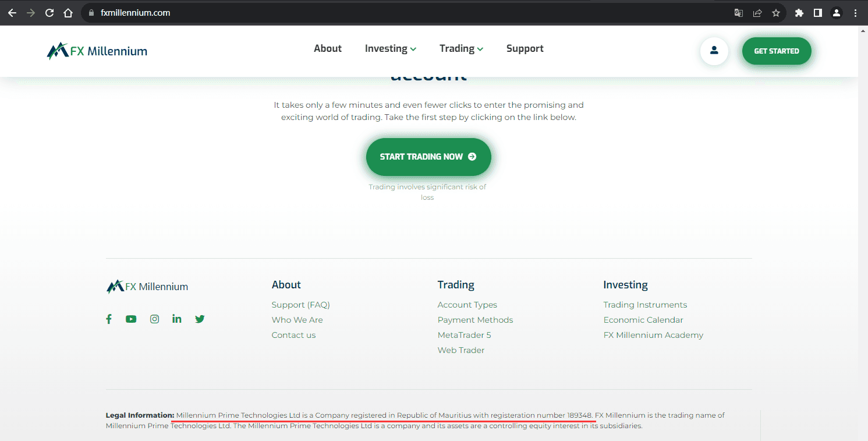The height and width of the screenshot is (441, 868).
Task: Bookmark page with star icon
Action: point(776,13)
